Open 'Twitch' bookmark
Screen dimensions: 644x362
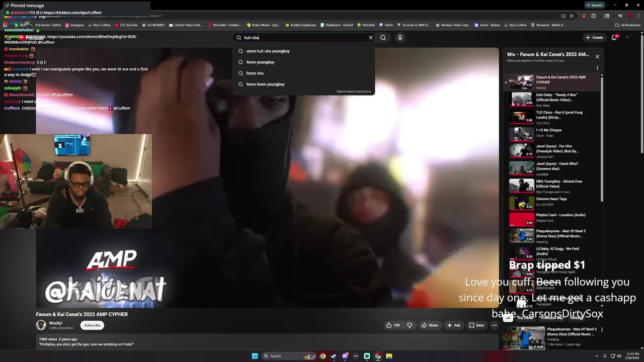pyautogui.click(x=386, y=25)
